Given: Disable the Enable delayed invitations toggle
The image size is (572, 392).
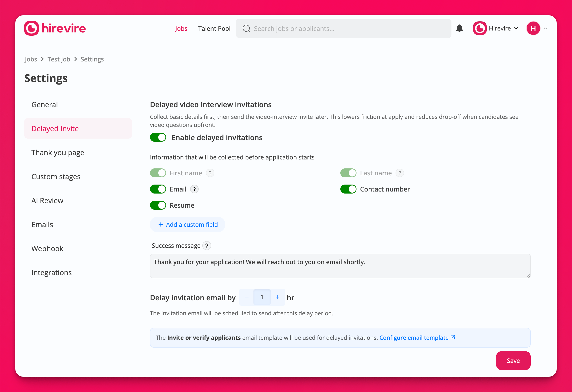Looking at the screenshot, I should 158,137.
